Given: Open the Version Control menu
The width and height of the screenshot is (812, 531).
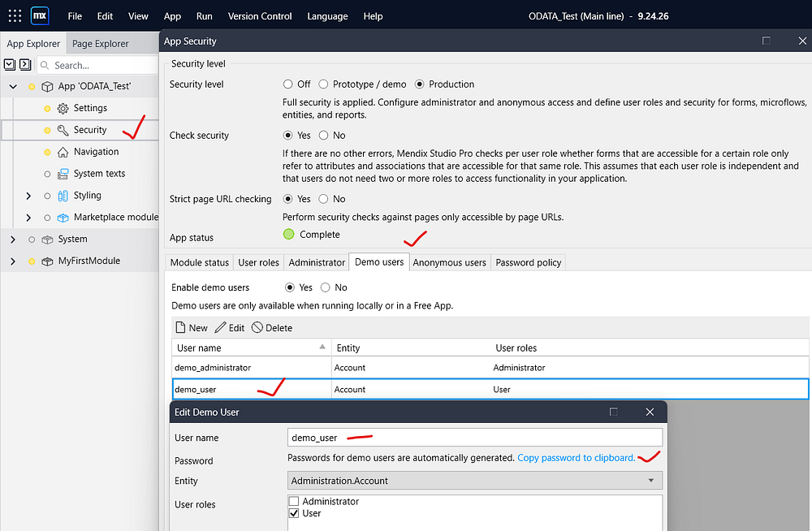Looking at the screenshot, I should pyautogui.click(x=258, y=16).
